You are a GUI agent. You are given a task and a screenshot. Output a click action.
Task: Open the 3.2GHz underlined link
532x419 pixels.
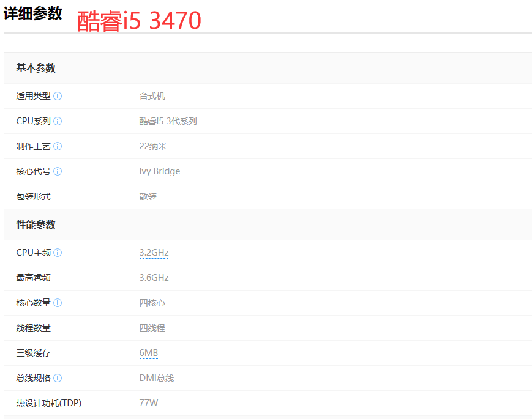coord(154,253)
